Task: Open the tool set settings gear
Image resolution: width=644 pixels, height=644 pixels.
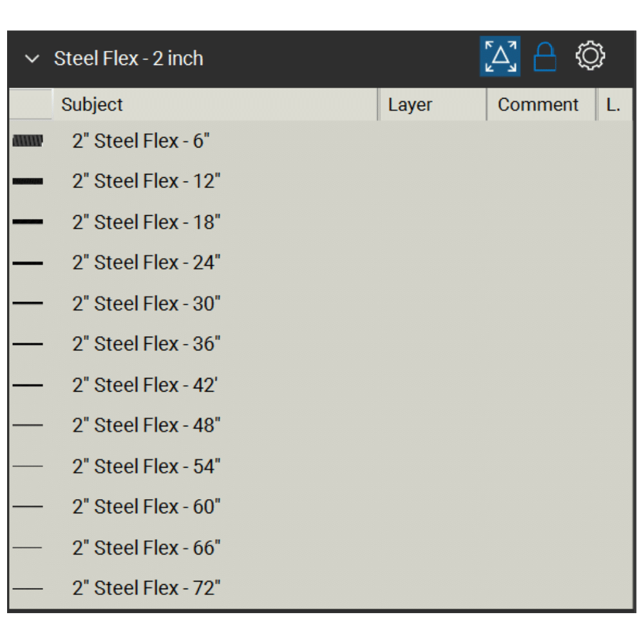Action: click(x=590, y=57)
